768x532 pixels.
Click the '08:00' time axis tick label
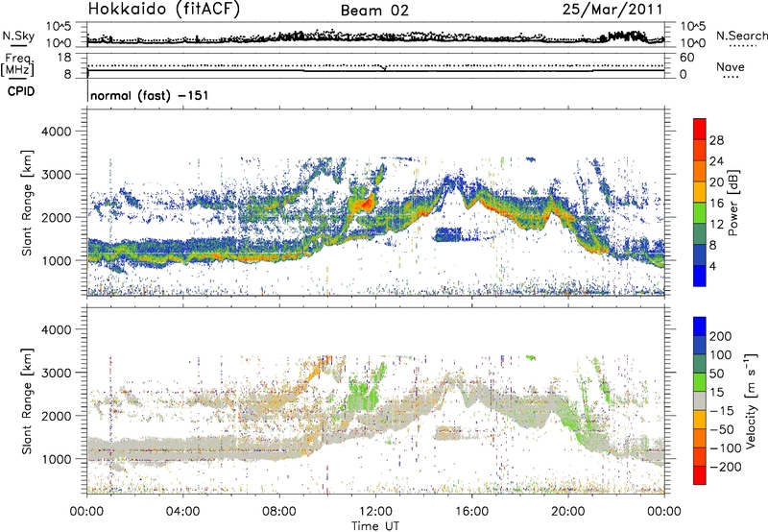279,512
